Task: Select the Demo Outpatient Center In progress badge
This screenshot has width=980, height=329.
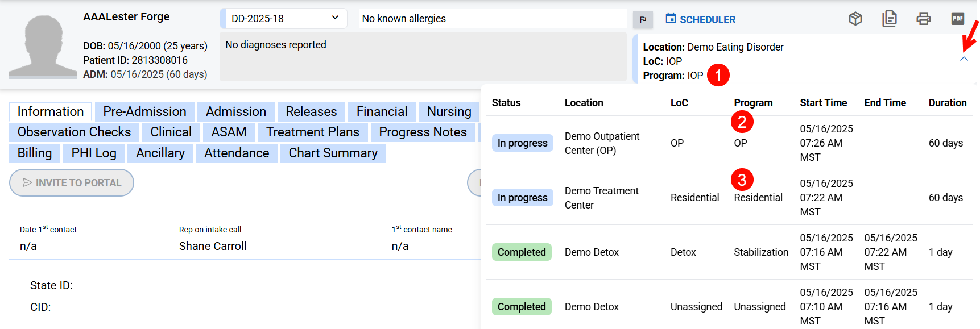Action: click(x=522, y=143)
